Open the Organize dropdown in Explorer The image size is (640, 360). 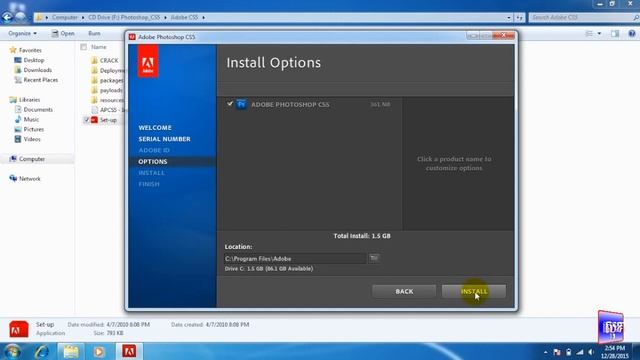point(22,33)
